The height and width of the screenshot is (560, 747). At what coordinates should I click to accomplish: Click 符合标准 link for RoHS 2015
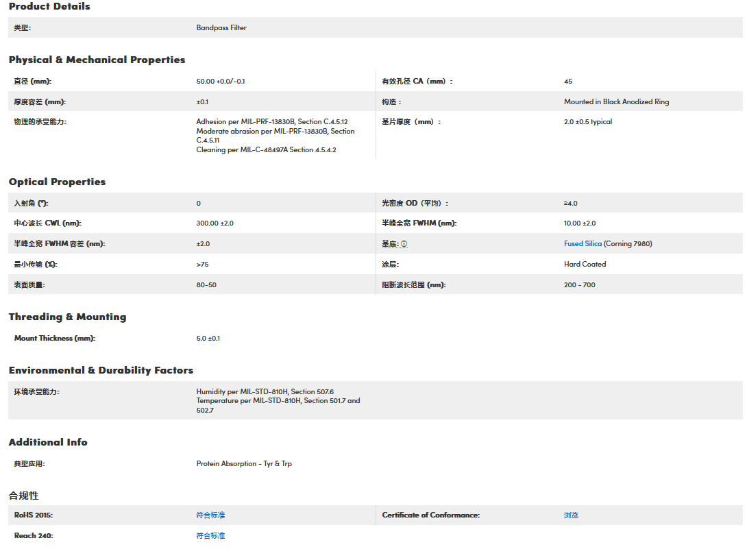(x=210, y=515)
